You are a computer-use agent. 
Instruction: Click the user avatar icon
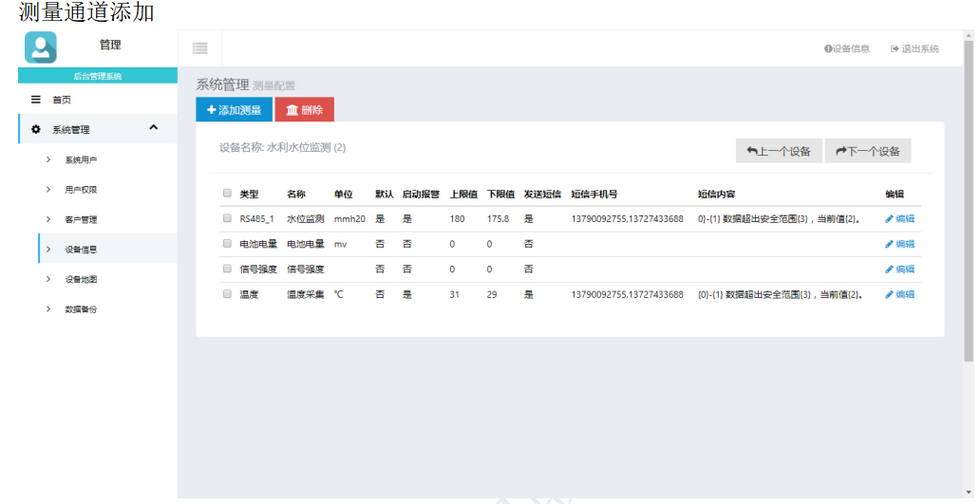(41, 47)
